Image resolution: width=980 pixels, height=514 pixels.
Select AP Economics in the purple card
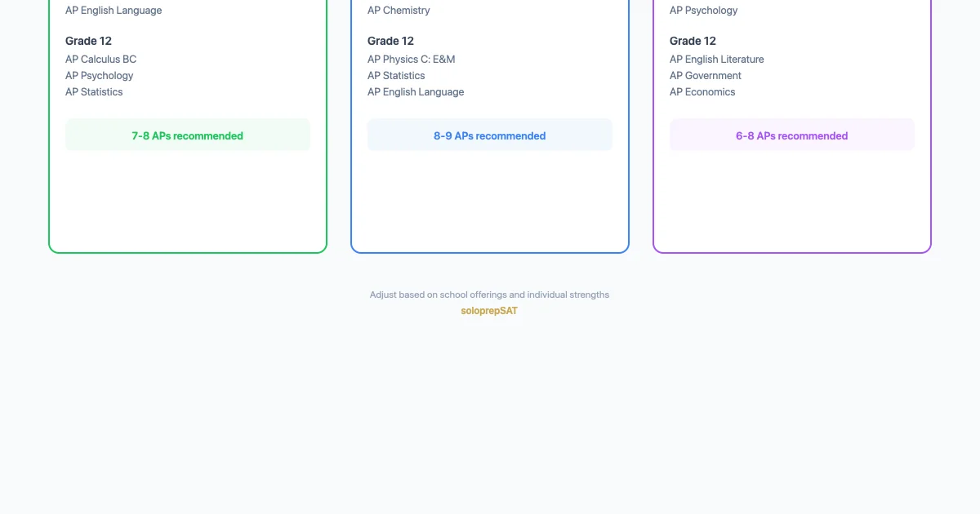[702, 92]
